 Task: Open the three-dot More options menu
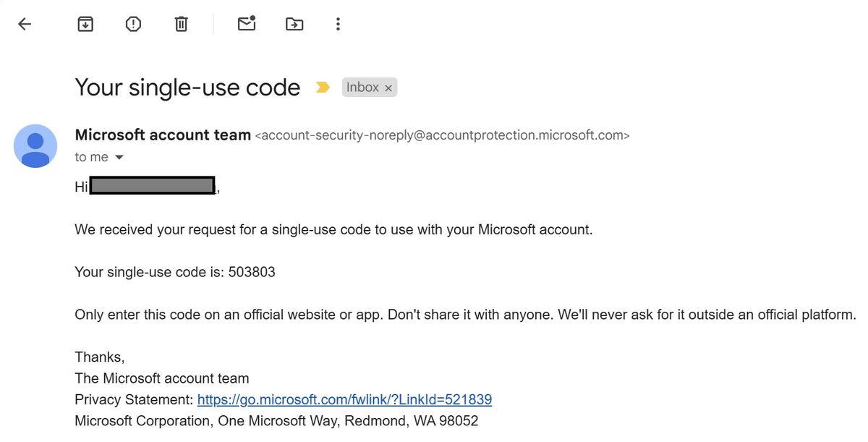[x=338, y=24]
